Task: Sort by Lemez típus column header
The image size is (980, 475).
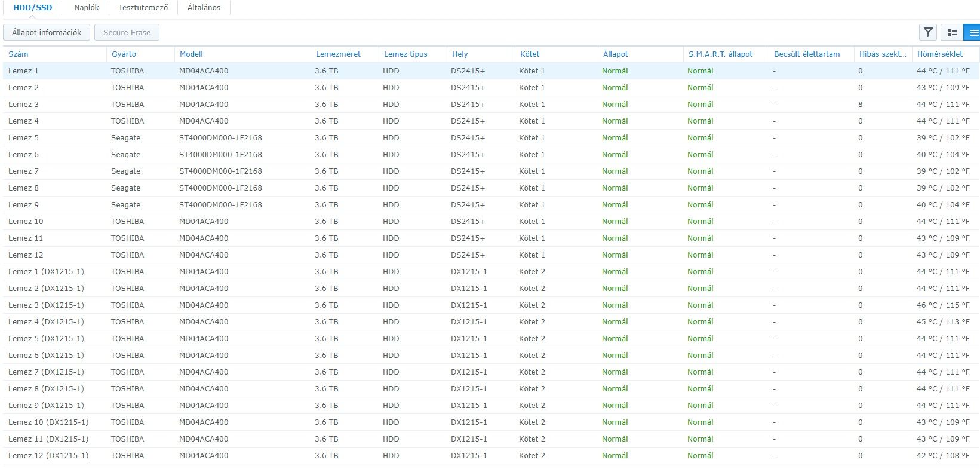Action: point(413,54)
